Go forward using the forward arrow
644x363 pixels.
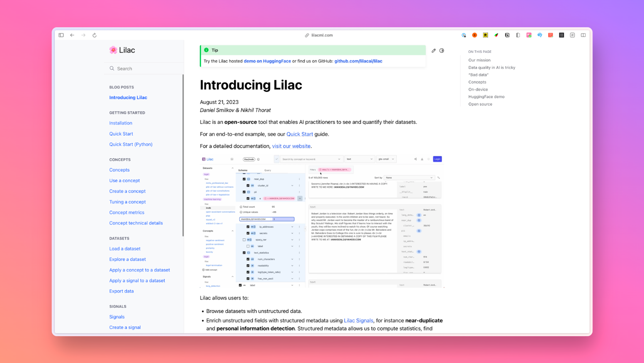point(83,35)
